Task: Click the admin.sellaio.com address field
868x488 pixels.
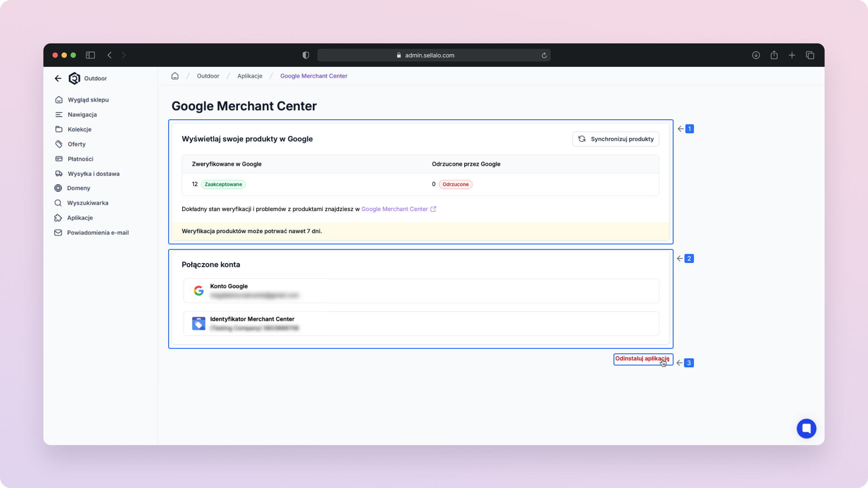Action: pos(429,56)
